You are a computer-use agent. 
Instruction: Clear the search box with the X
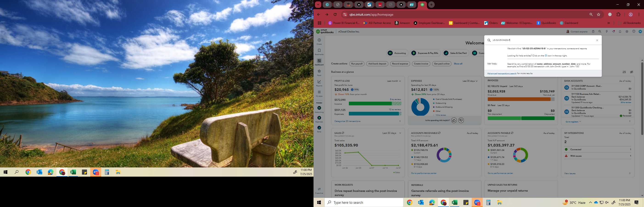point(597,40)
